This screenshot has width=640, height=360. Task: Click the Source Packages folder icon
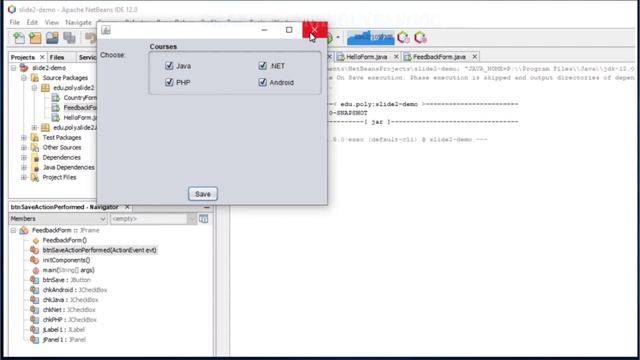[35, 78]
